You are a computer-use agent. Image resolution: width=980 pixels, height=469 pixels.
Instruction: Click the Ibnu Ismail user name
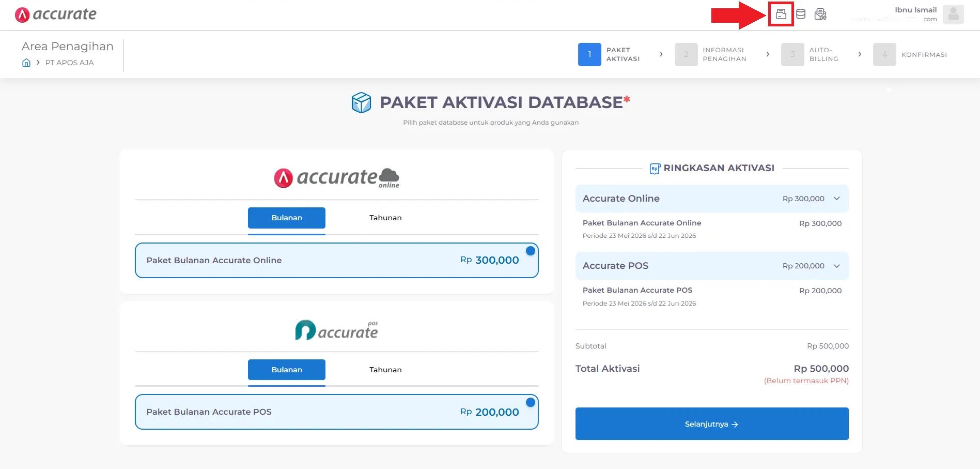(915, 10)
